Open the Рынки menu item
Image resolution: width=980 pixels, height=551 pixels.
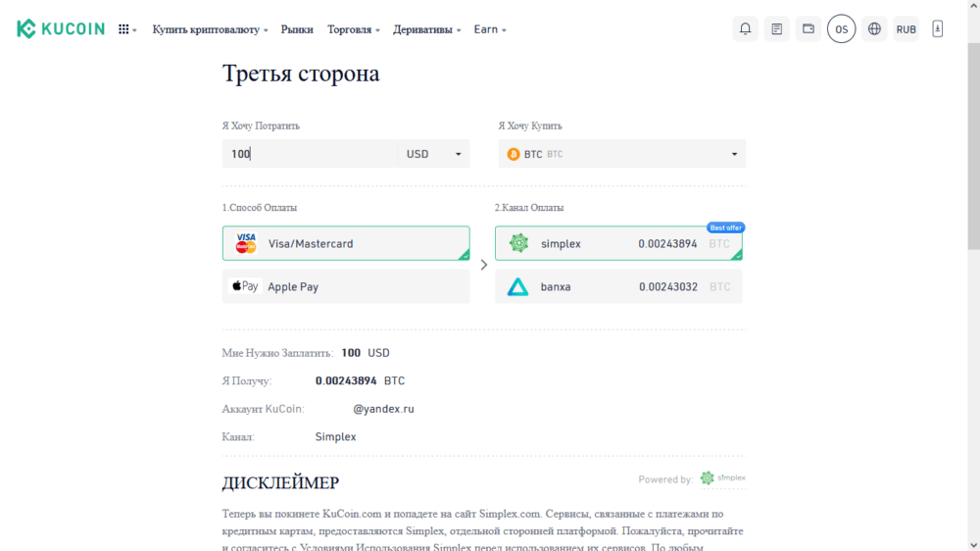click(297, 29)
